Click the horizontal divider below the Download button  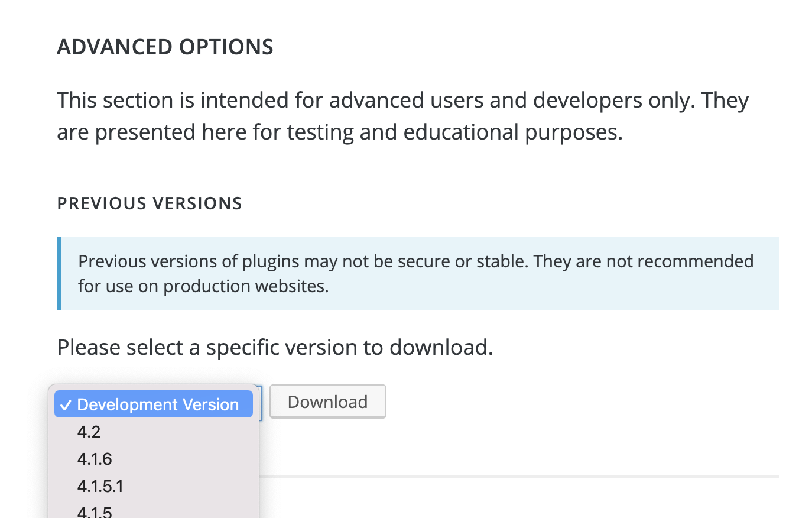[x=519, y=476]
